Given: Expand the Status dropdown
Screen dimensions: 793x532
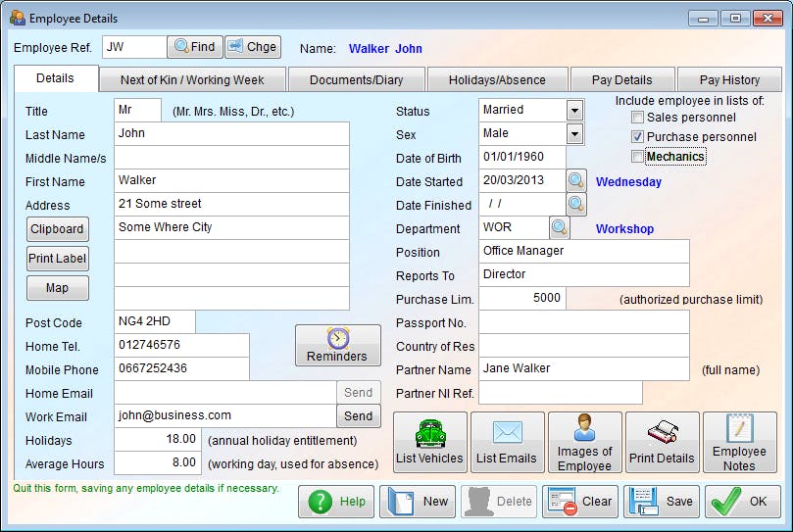Looking at the screenshot, I should click(574, 110).
